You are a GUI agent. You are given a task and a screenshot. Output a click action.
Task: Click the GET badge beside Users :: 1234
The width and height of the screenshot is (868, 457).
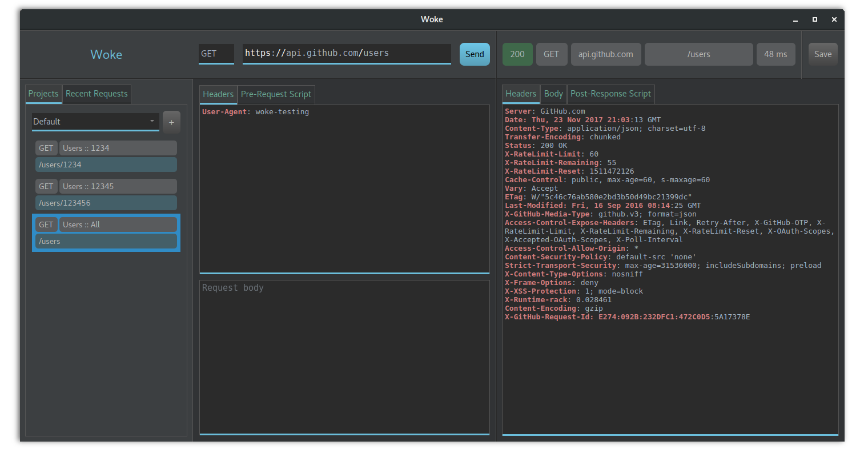(46, 148)
